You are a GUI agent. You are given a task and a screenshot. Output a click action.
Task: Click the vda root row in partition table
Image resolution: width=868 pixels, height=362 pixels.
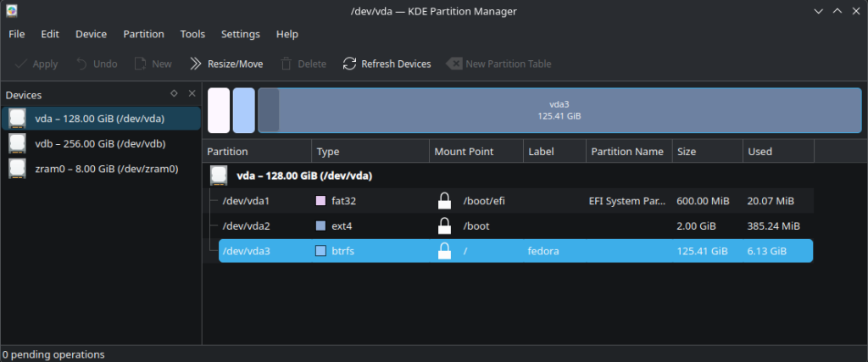tap(509, 176)
